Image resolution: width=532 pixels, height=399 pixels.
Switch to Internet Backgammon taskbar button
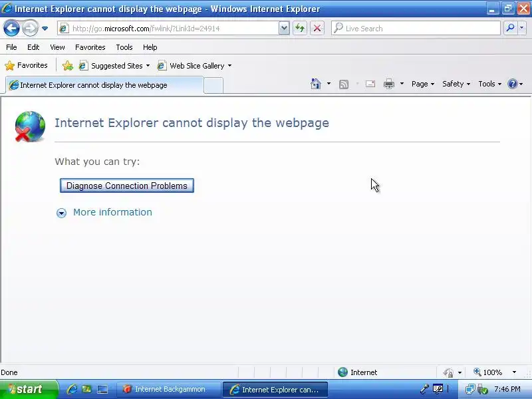coord(168,389)
